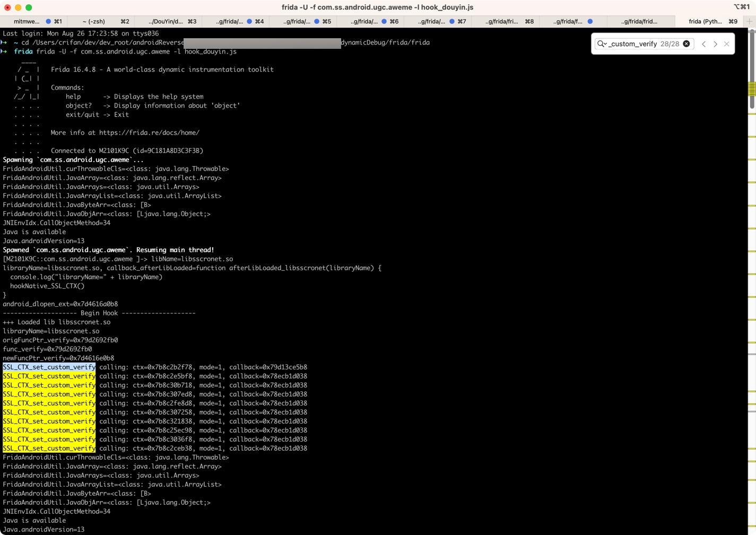
Task: Click highlighted match on ctx=0x7b8c321838 line
Action: point(49,421)
